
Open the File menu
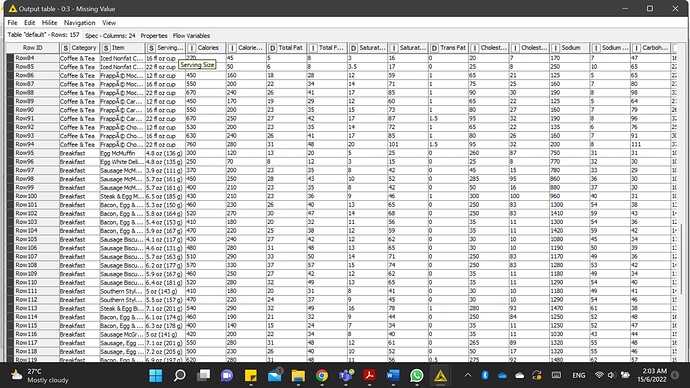(x=12, y=22)
